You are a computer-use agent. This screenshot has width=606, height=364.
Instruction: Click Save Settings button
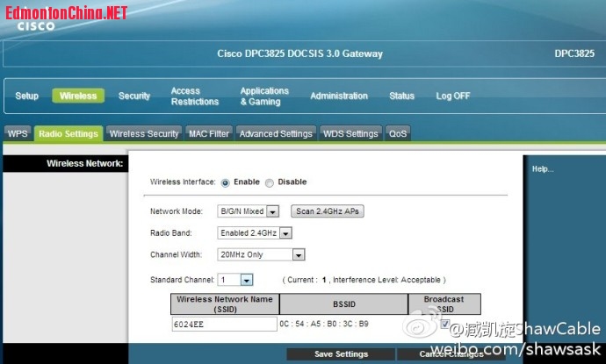pos(342,354)
